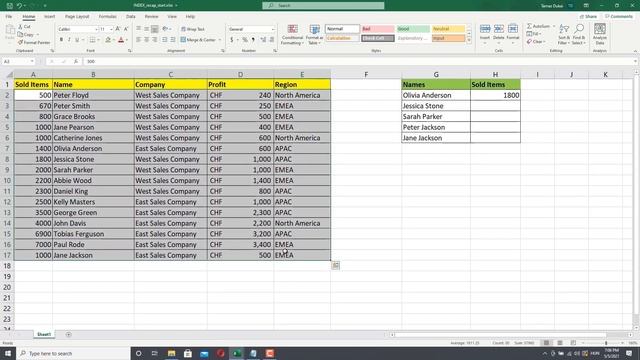640x360 pixels.
Task: Decrease font size with the smaller A icon
Action: (x=126, y=29)
